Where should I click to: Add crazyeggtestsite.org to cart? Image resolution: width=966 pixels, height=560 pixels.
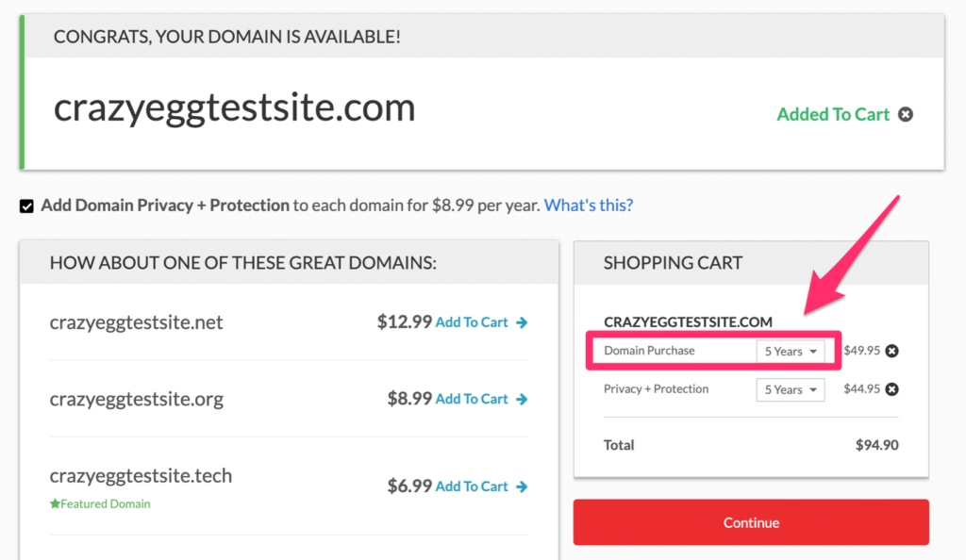(472, 400)
